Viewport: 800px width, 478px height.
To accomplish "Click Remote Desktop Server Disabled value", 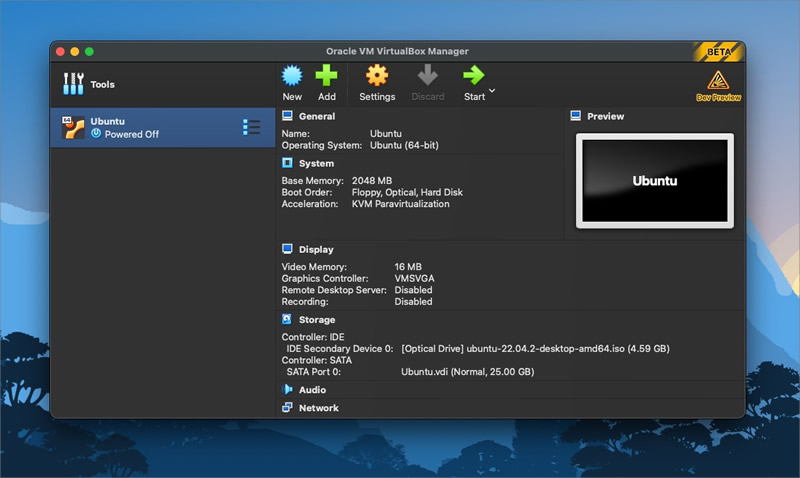I will tap(413, 290).
